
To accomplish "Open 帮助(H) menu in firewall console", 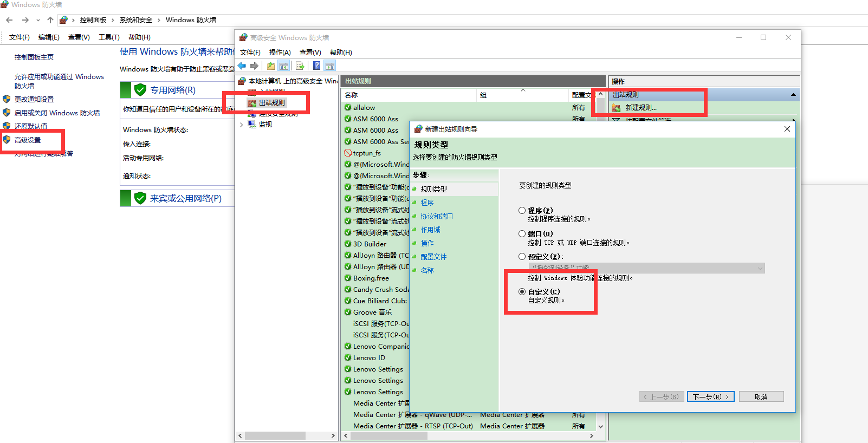I will [x=341, y=53].
